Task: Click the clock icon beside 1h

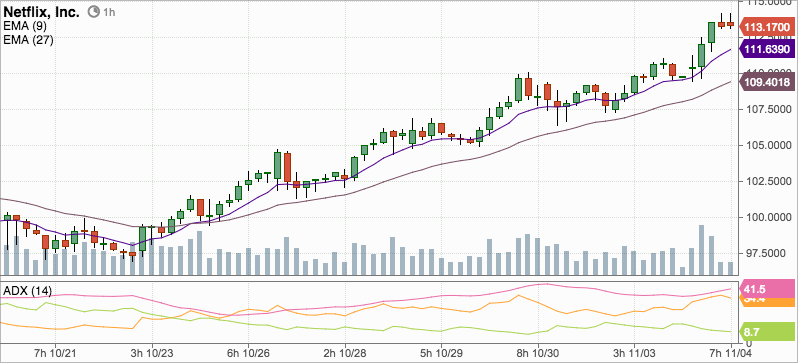Action: 94,12
